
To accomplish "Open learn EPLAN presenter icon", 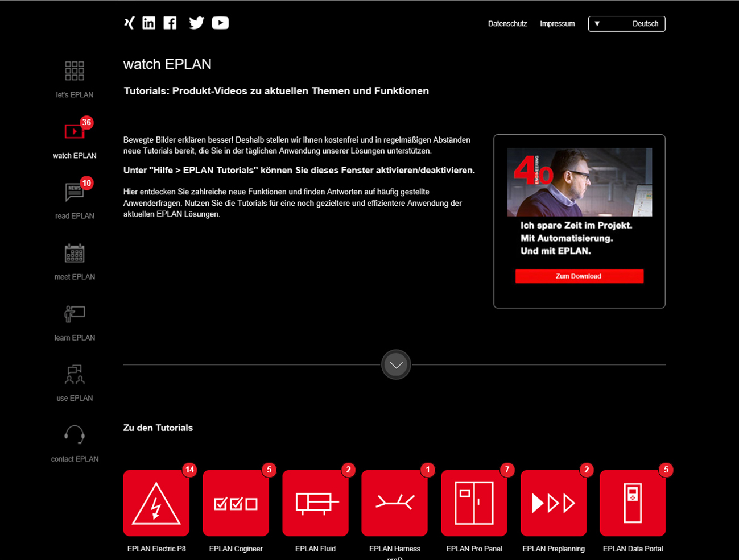I will point(75,314).
